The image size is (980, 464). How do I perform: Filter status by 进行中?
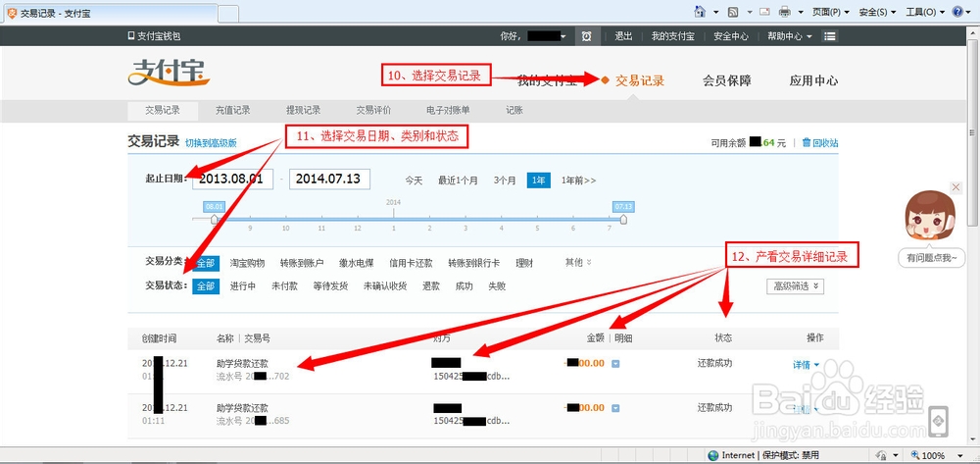[x=243, y=286]
